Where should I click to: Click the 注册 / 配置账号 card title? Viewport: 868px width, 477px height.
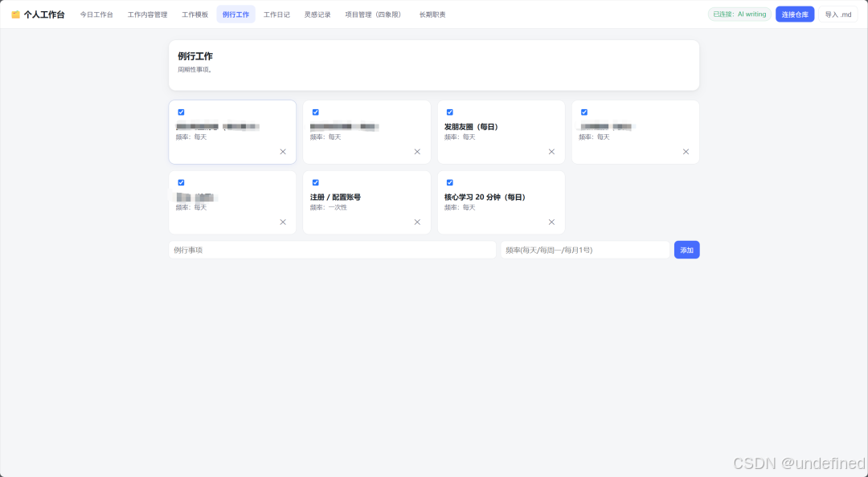tap(335, 197)
